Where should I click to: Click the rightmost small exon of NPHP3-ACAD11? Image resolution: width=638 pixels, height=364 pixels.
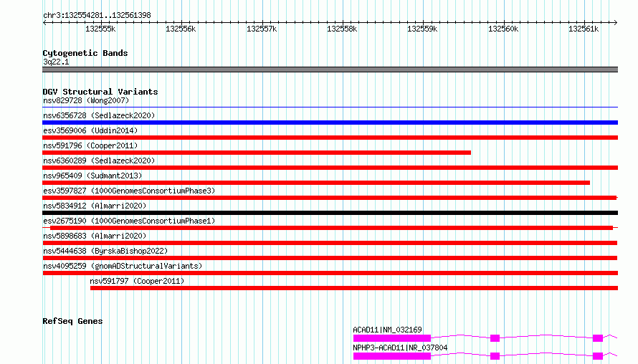click(598, 356)
